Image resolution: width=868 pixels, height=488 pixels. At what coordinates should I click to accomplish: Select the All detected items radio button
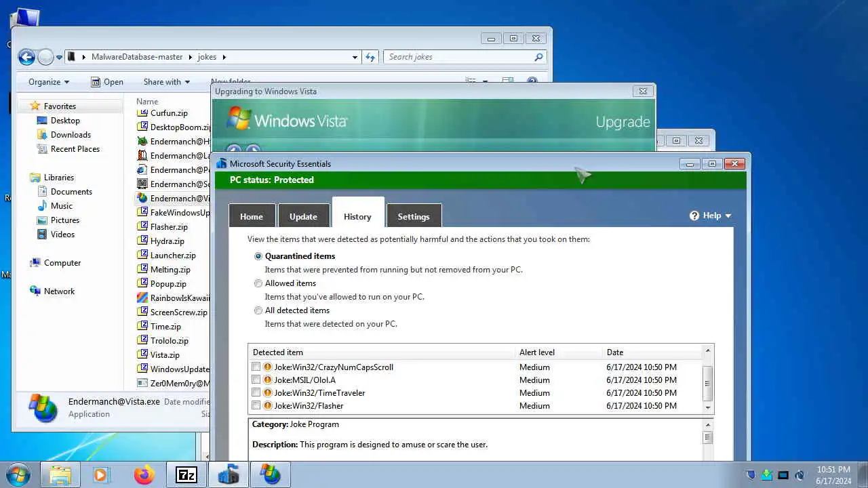click(258, 310)
